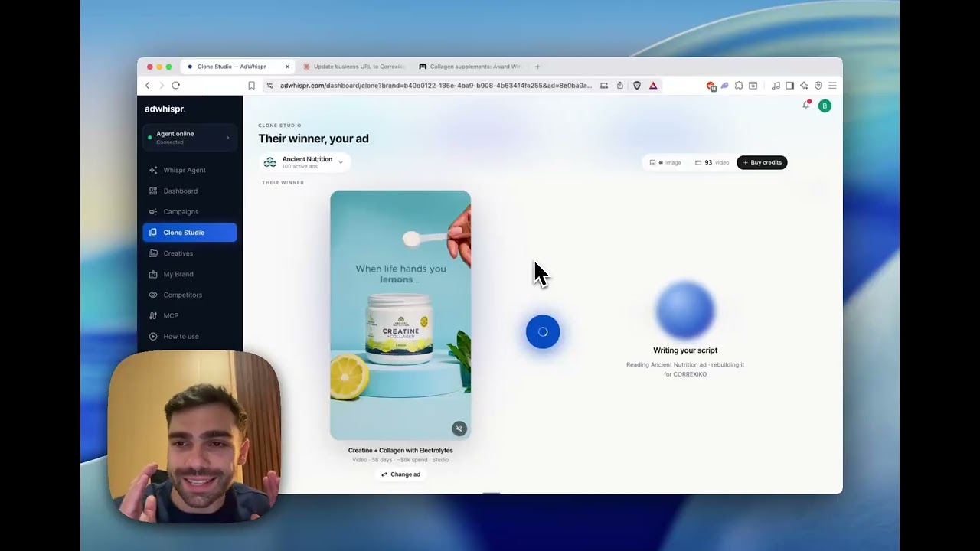Click the blue loading spinner circle
The width and height of the screenshot is (980, 551).
(x=543, y=332)
